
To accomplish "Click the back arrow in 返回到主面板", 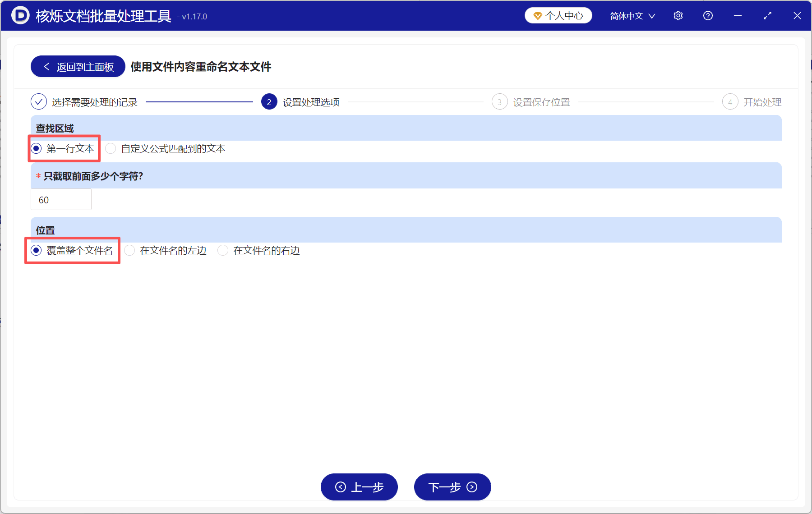I will pos(46,66).
